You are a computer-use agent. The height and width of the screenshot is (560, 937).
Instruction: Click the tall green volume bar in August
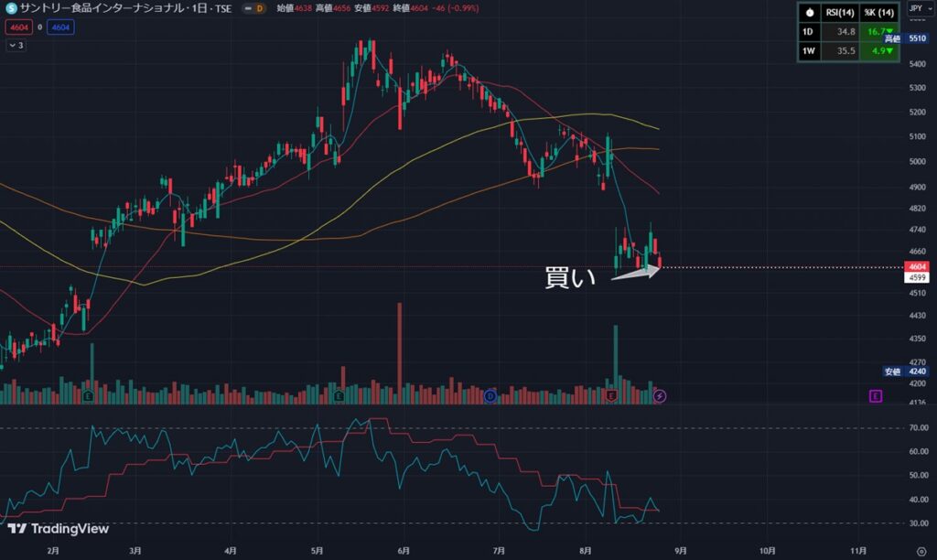point(616,364)
